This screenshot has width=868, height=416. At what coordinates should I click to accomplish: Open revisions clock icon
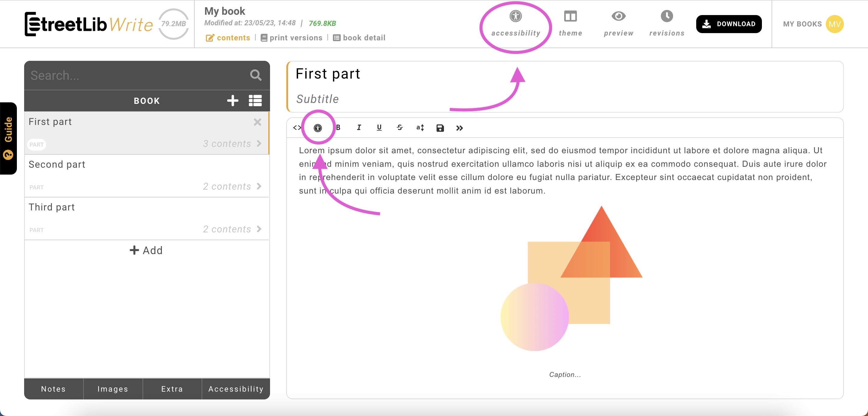click(x=666, y=16)
